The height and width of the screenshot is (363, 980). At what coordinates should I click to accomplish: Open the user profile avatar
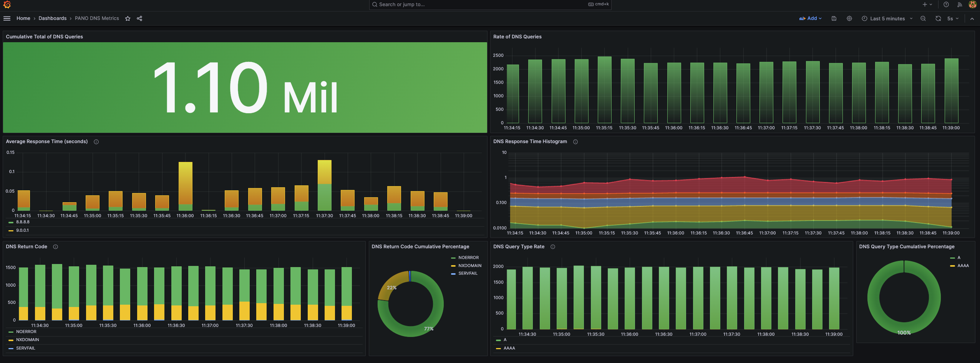(x=973, y=5)
